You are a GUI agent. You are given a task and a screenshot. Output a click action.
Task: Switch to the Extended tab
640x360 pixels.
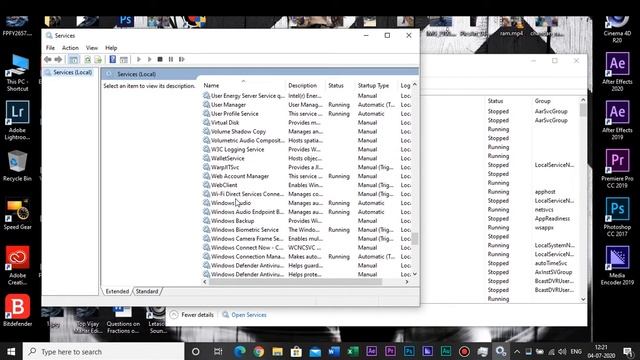117,291
